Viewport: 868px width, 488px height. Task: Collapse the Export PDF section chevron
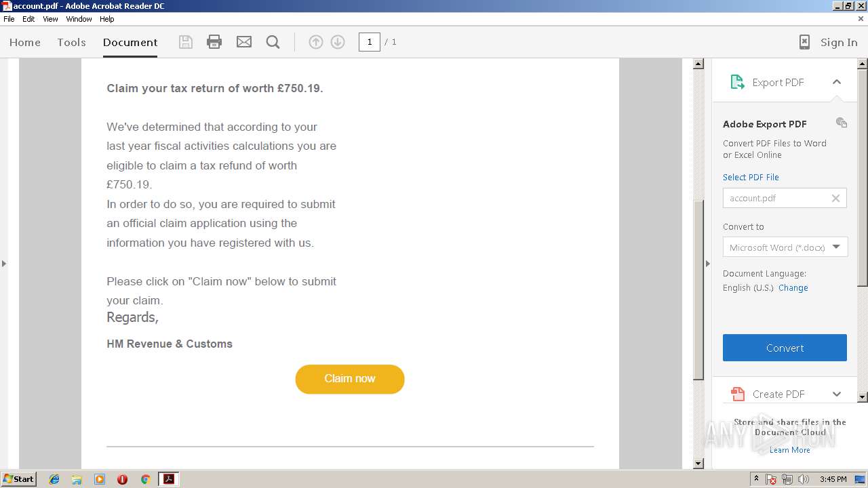(837, 82)
